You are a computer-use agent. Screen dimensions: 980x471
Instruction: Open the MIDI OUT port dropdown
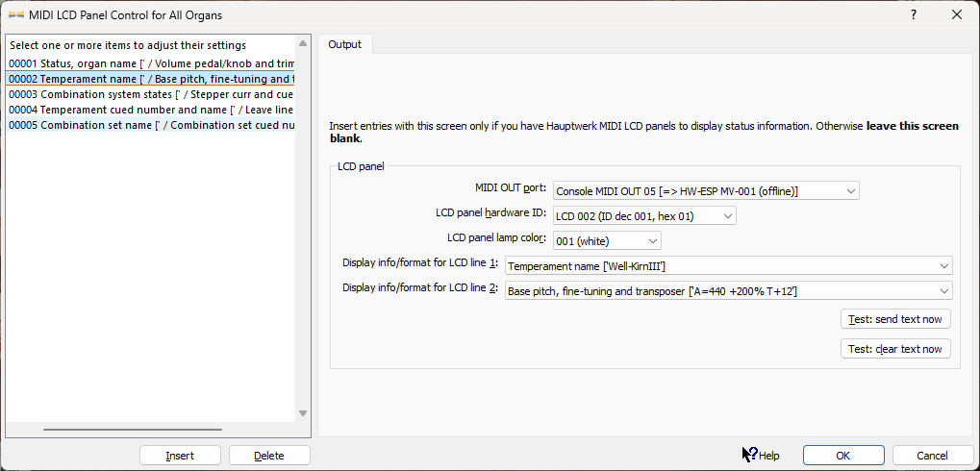[x=706, y=191]
